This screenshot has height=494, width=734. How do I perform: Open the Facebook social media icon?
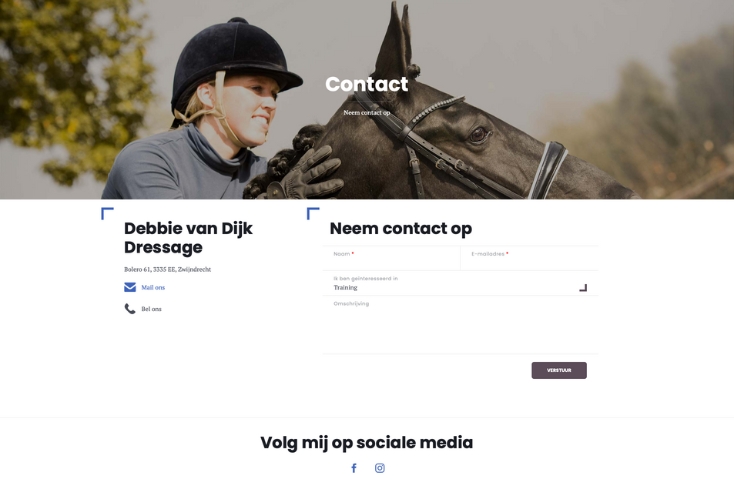(354, 468)
